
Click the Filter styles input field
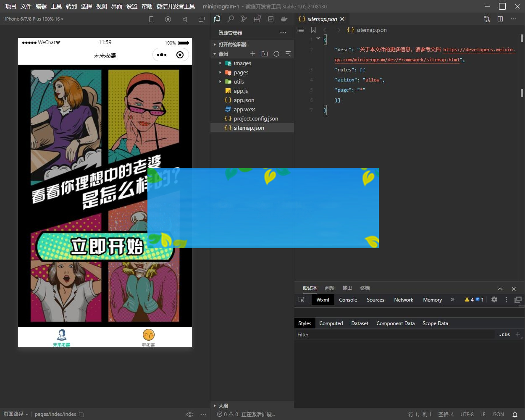[395, 335]
